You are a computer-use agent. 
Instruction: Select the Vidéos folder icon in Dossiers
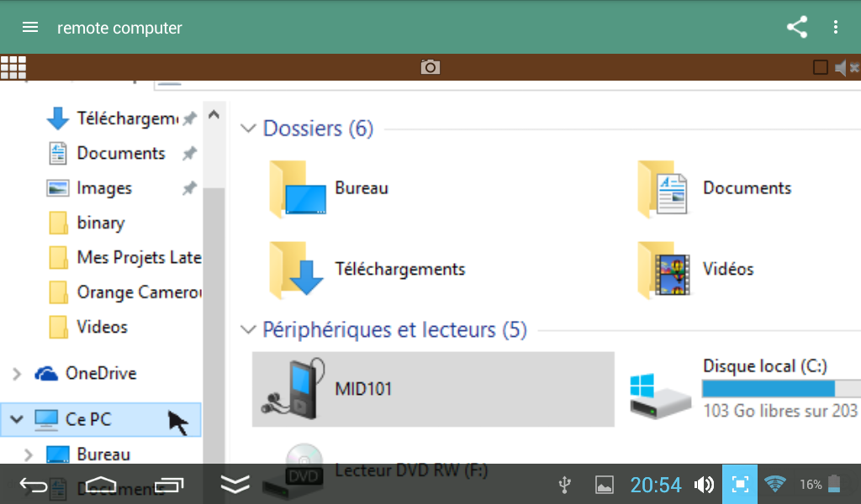coord(664,270)
